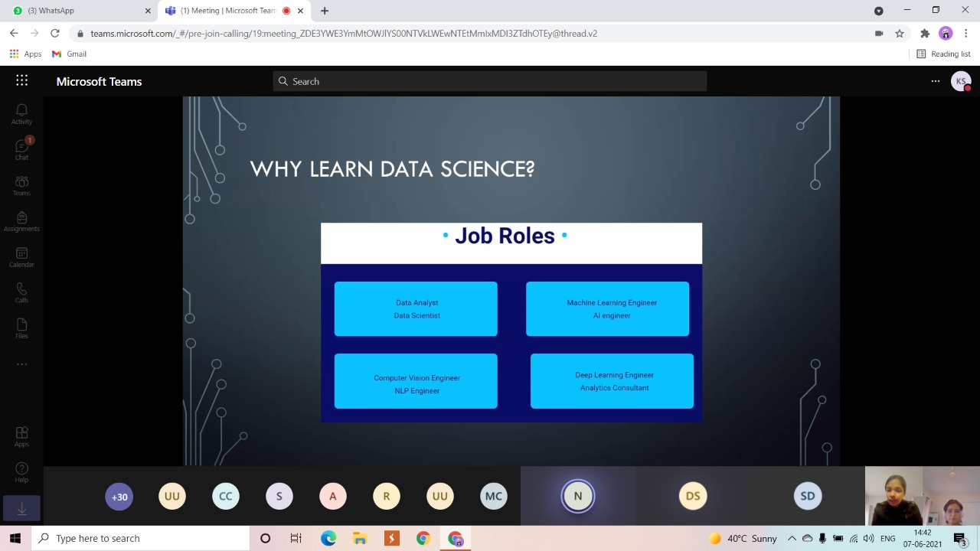Expand more apps ellipsis in sidebar
980x551 pixels.
coord(21,364)
